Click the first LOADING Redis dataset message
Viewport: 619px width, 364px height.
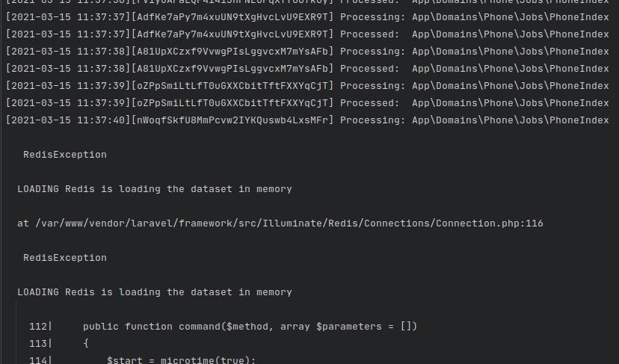[x=154, y=188]
